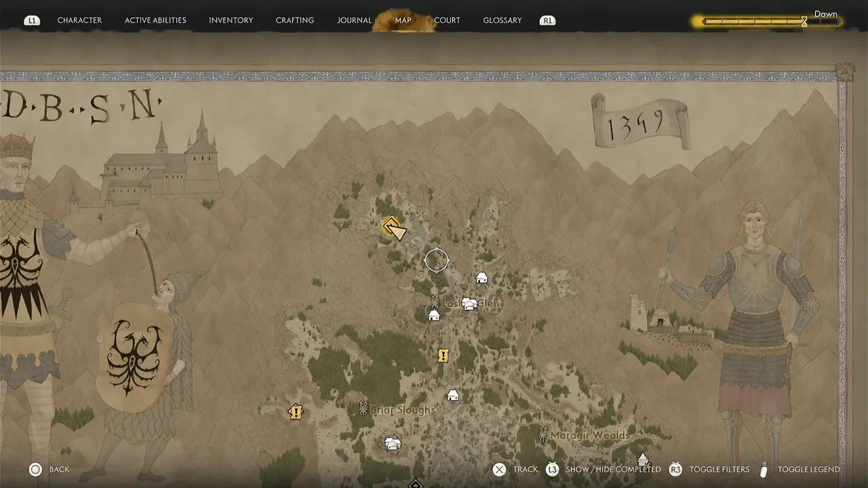The height and width of the screenshot is (488, 868).
Task: Click the region emblem beside Briar Sloughs
Action: pos(363,409)
